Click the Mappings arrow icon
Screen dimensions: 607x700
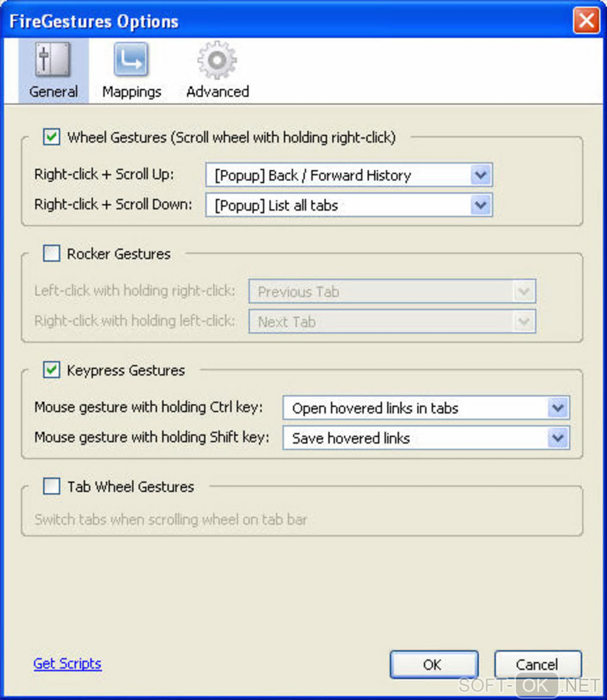point(132,60)
